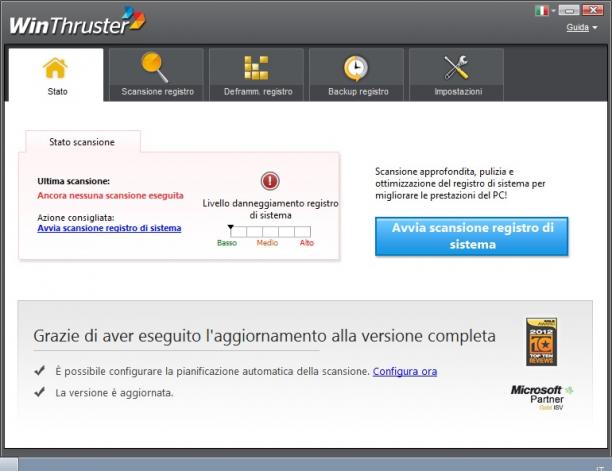Click the 'Ultima scansione:' label
The image size is (612, 471).
73,181
